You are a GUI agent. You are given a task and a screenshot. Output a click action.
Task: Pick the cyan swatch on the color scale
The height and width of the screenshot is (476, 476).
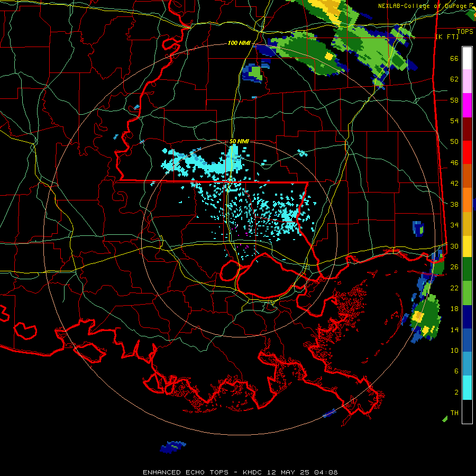pos(467,388)
